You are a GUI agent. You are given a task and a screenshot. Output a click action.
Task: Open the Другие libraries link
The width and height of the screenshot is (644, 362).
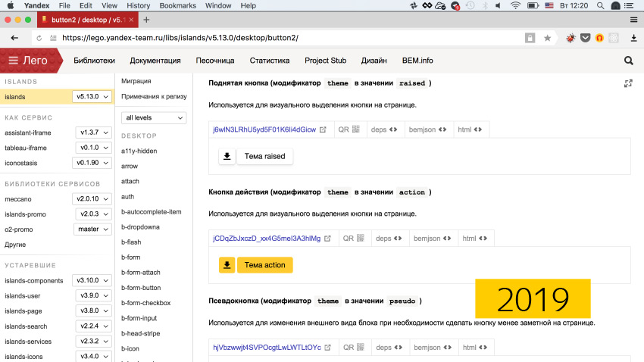pos(15,245)
